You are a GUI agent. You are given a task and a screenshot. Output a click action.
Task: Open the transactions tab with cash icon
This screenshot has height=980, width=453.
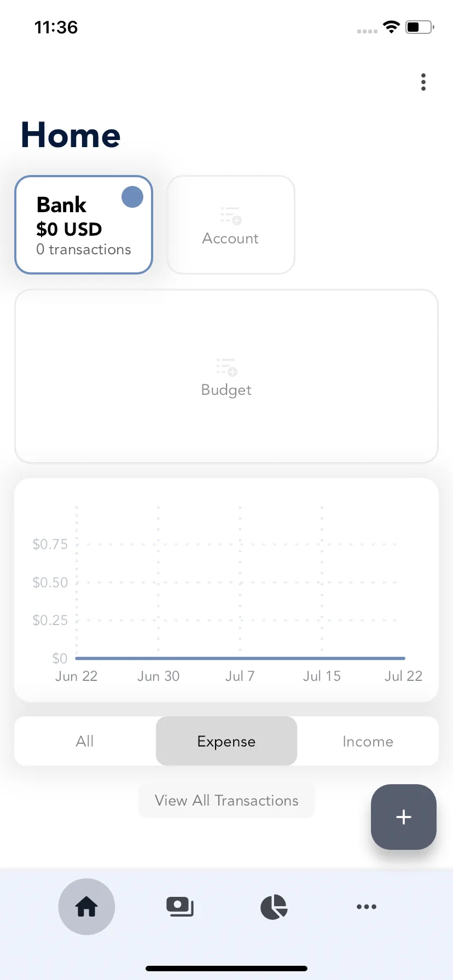tap(180, 907)
